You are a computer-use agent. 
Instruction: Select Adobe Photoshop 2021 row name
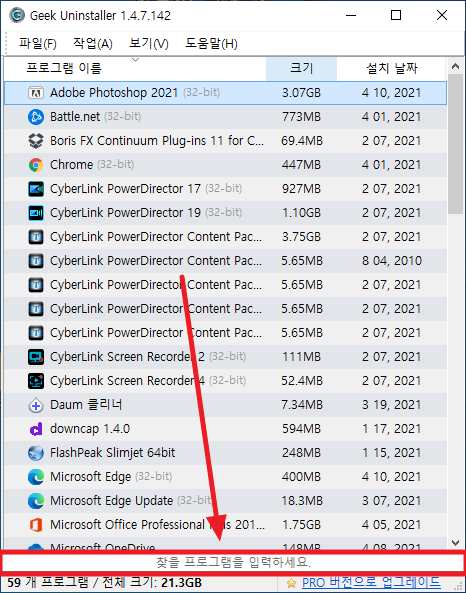[x=114, y=93]
